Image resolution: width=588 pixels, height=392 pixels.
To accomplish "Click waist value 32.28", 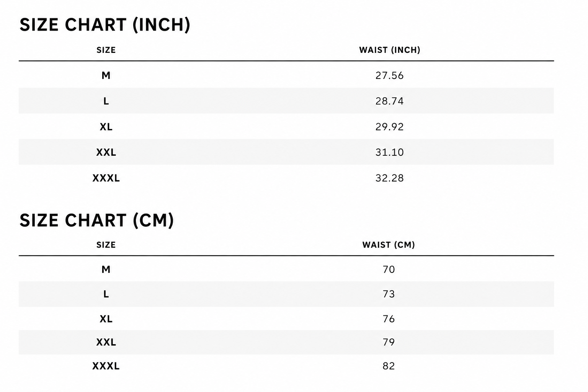I will click(389, 178).
